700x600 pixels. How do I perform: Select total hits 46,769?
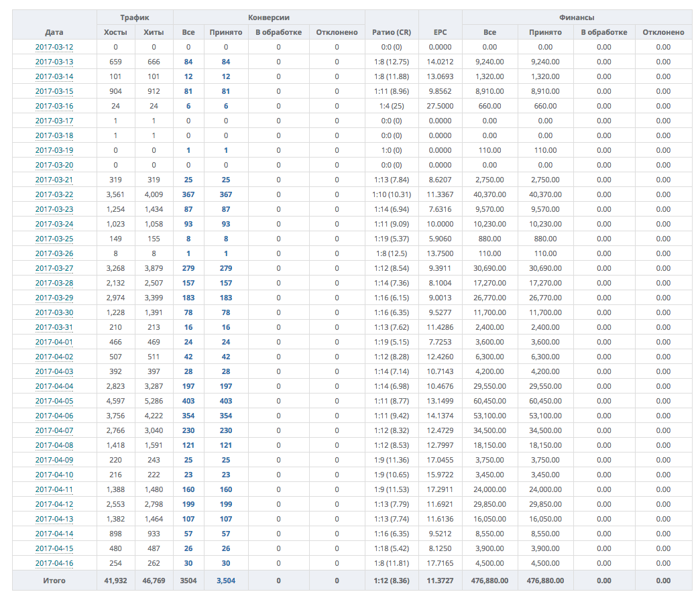[154, 581]
